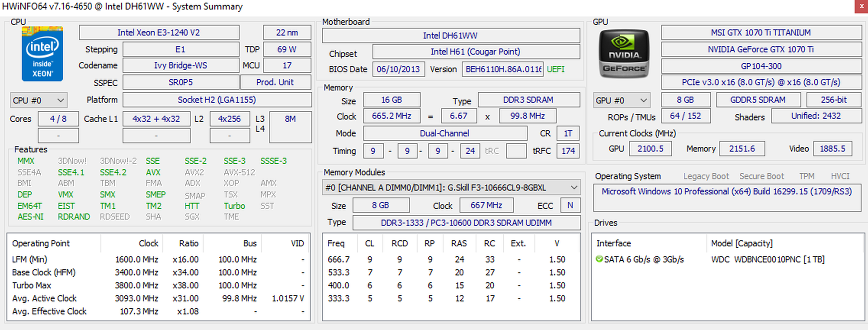Click the Intel H61 (Cougar Point) chipset field
Image resolution: width=868 pixels, height=330 pixels.
[476, 52]
